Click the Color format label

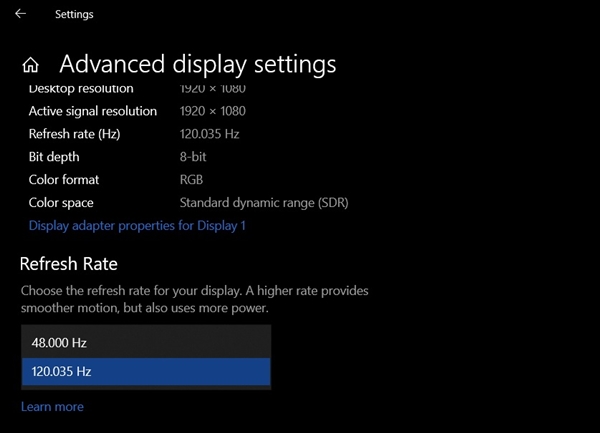point(64,180)
